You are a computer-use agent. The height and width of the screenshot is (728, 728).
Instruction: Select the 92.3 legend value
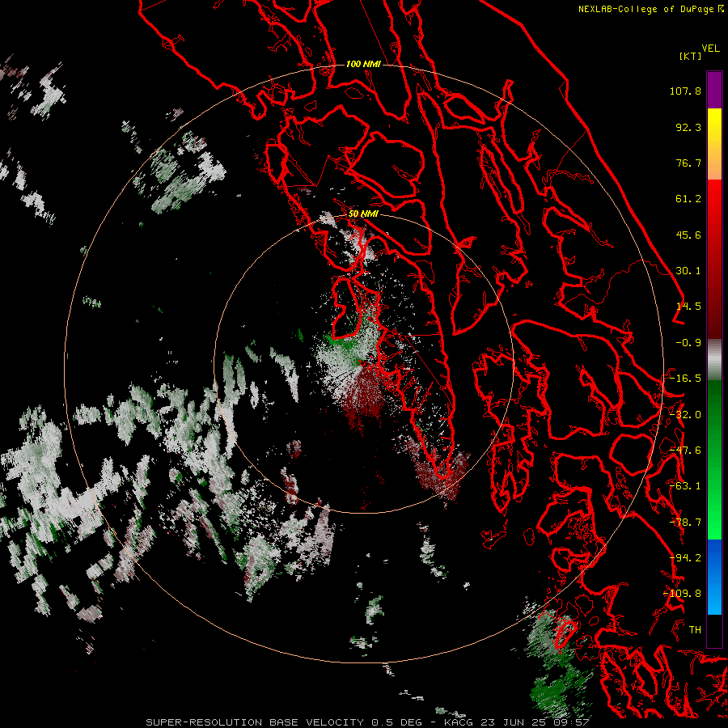(x=688, y=127)
